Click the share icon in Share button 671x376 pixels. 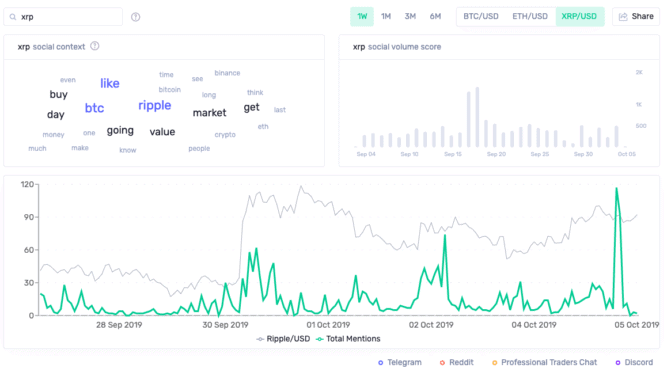623,17
